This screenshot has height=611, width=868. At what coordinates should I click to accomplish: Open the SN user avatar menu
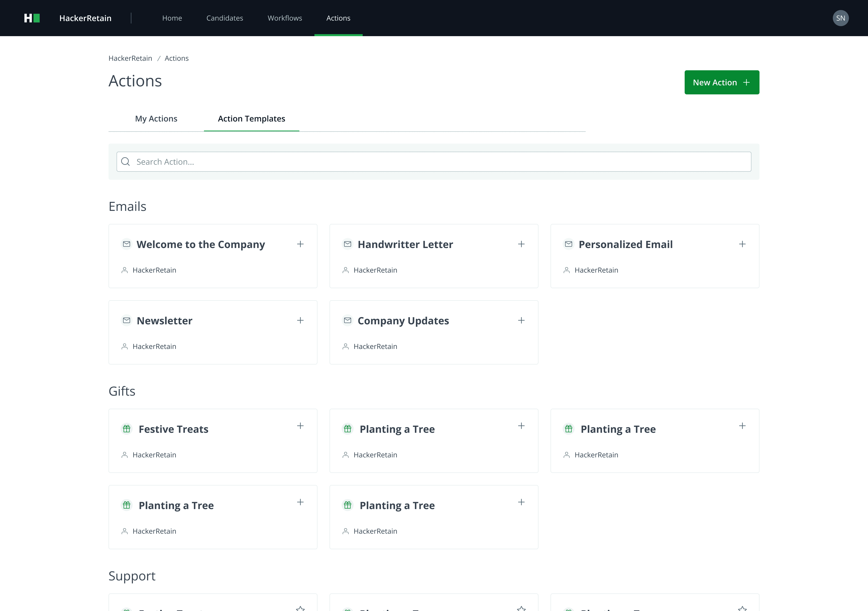840,18
